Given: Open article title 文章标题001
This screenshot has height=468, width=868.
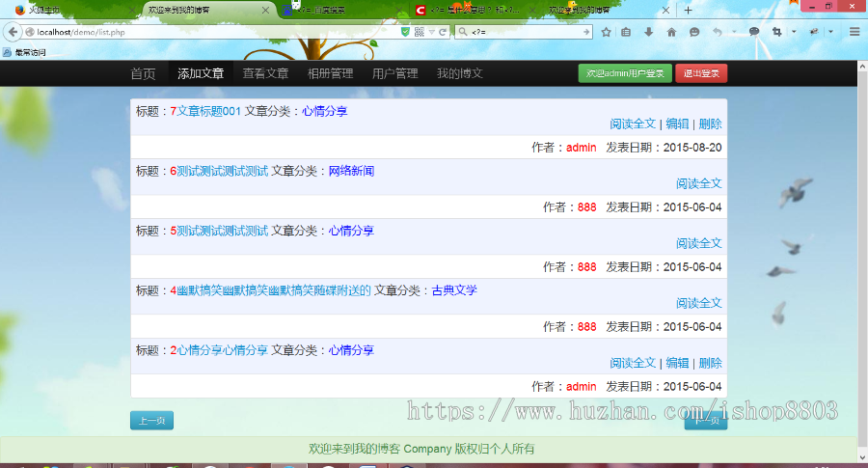Looking at the screenshot, I should (208, 111).
